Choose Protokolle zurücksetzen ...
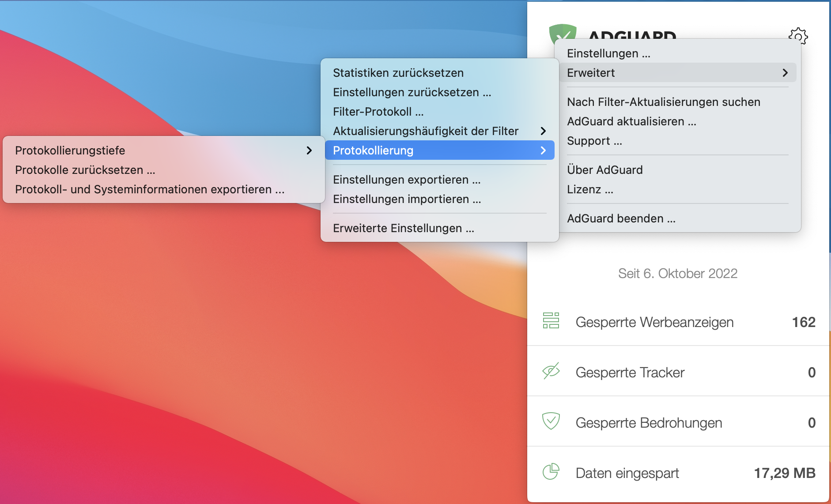This screenshot has width=831, height=504. click(164, 170)
